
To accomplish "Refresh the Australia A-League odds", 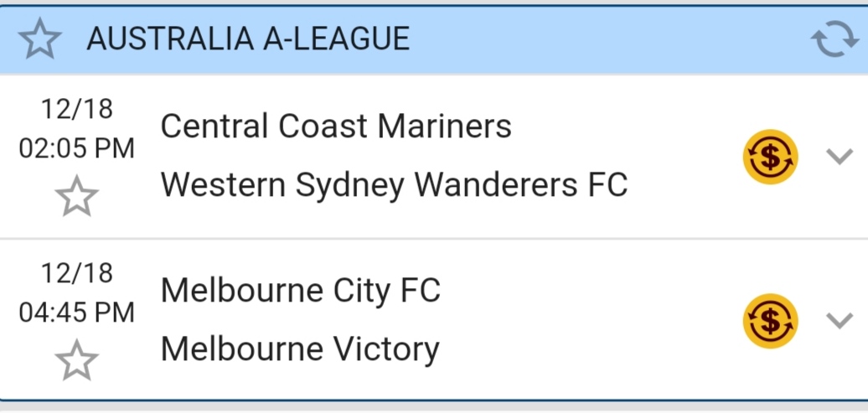I will pos(833,40).
